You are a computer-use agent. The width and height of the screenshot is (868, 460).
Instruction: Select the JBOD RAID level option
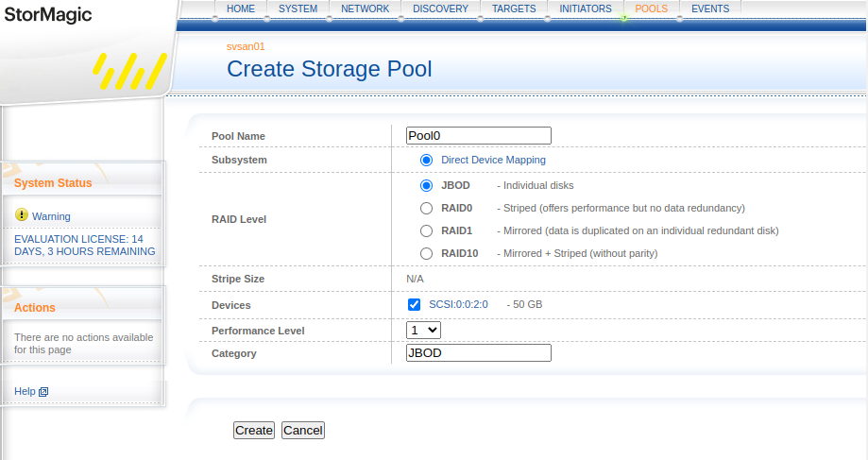pyautogui.click(x=426, y=185)
